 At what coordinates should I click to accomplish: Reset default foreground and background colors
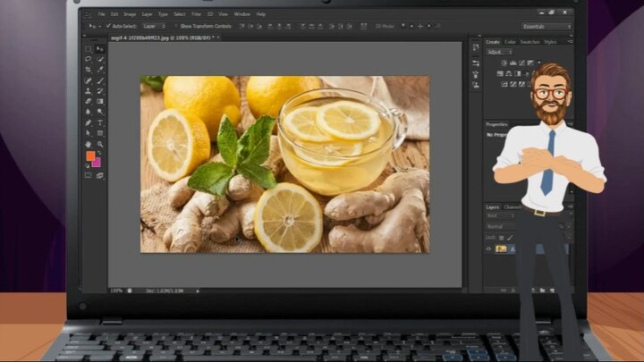[88, 166]
